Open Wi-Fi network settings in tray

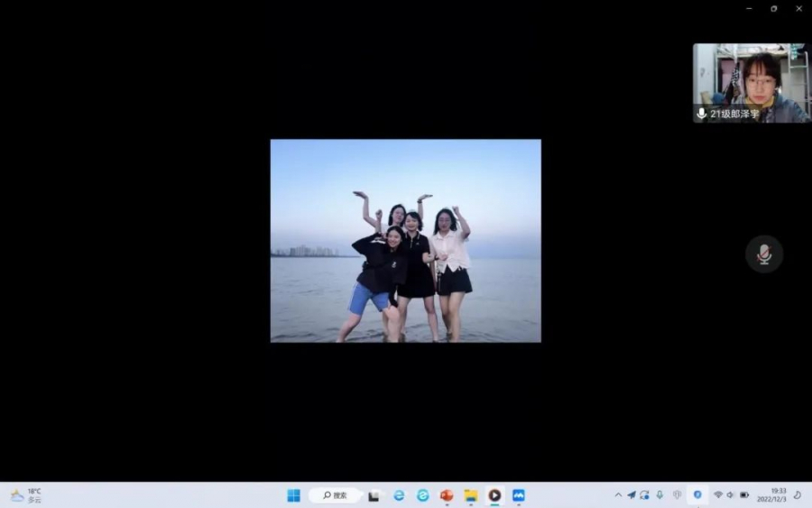point(718,495)
